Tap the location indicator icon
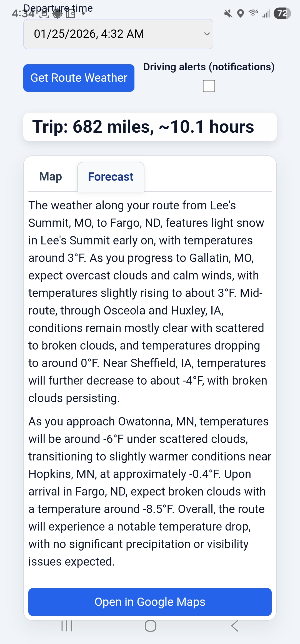This screenshot has width=300, height=644. [240, 13]
